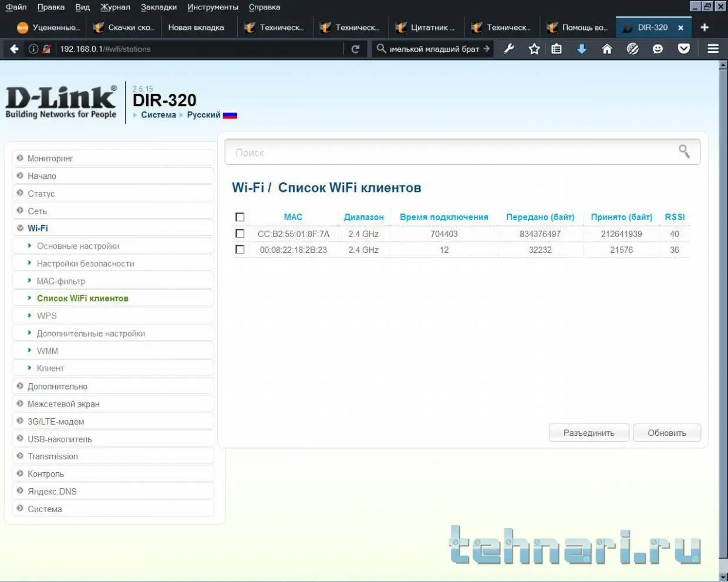This screenshot has height=582, width=728.
Task: Switch to the Цитатник tab
Action: (x=426, y=28)
